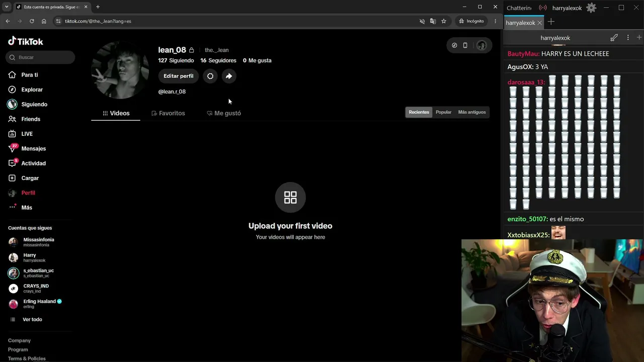The width and height of the screenshot is (644, 362).
Task: Sort videos by Popular
Action: [443, 112]
